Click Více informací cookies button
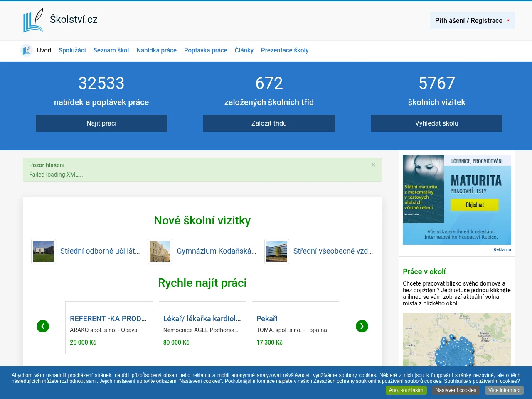 tap(504, 390)
